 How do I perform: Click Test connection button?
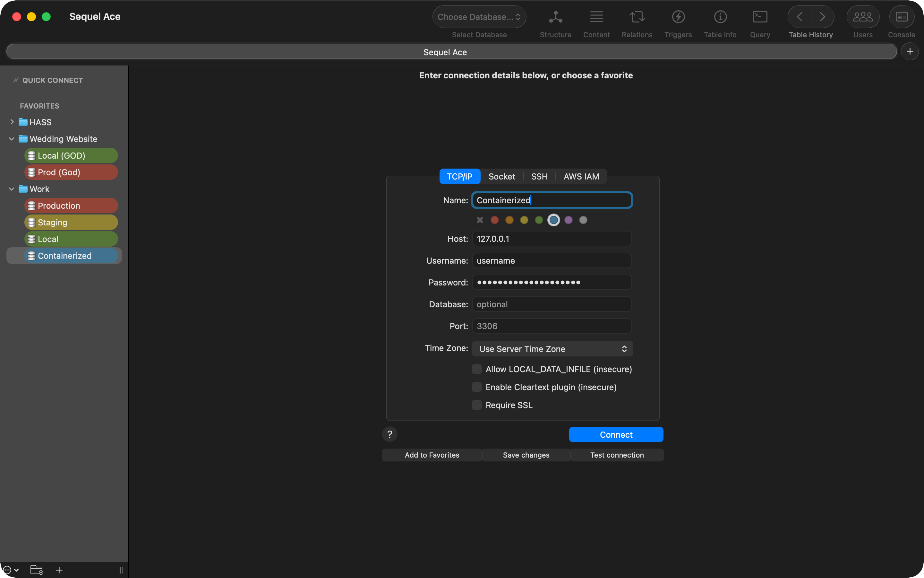(617, 455)
